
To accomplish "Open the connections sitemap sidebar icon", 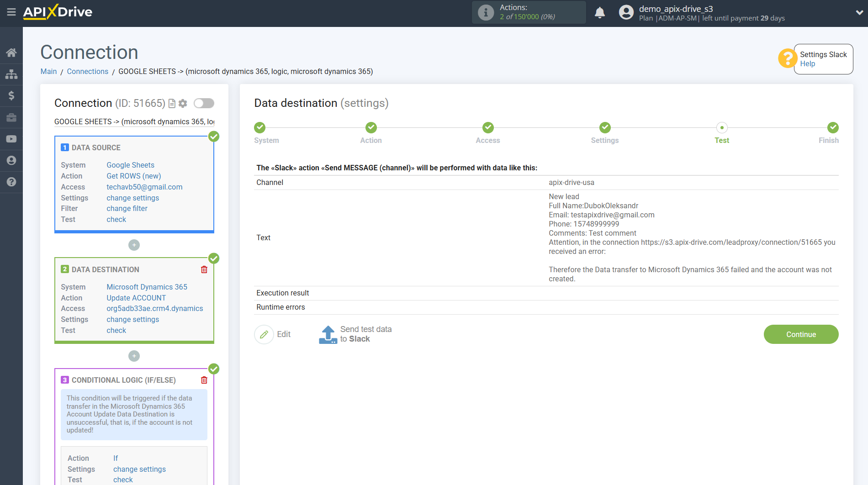I will coord(11,74).
